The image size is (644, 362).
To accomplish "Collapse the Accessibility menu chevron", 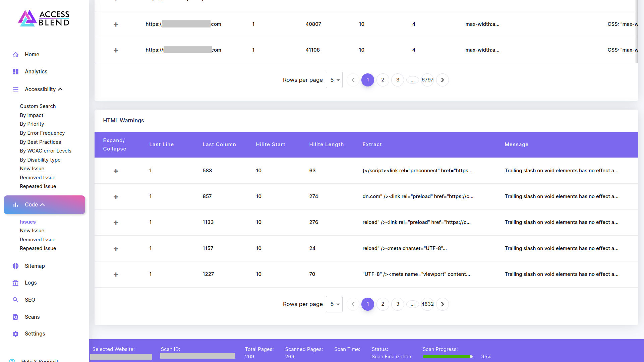I will 60,89.
